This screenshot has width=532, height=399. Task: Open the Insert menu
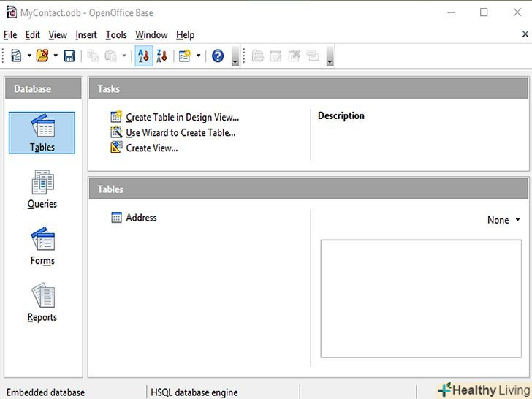point(86,34)
